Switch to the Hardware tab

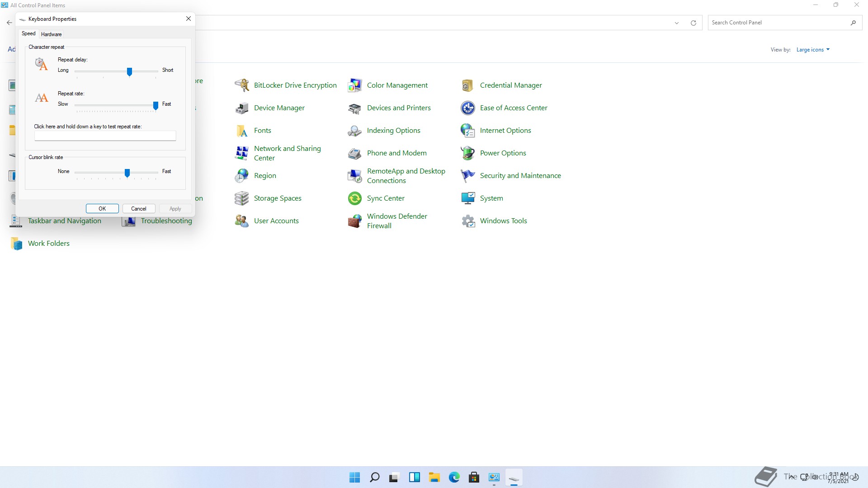(x=51, y=34)
